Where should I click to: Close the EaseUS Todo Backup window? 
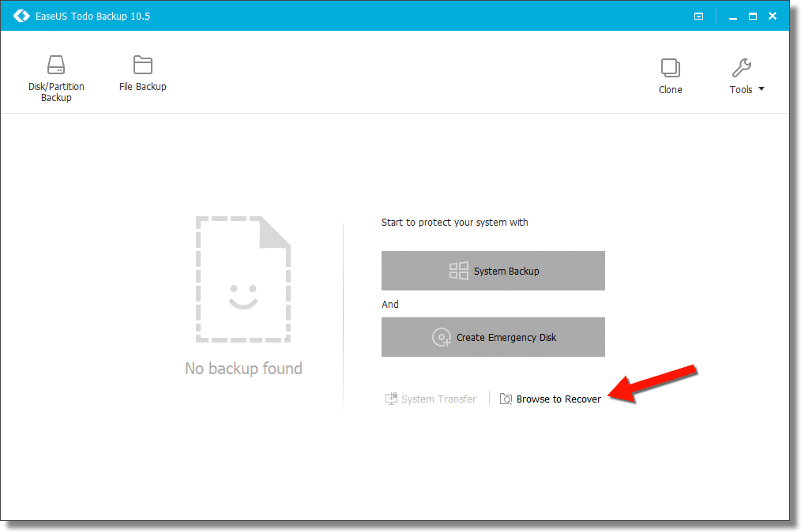coord(773,16)
